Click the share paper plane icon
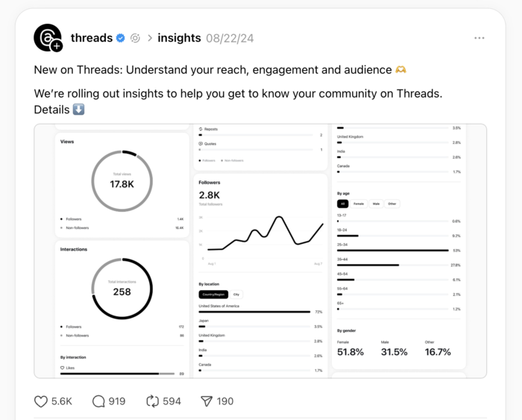 pos(207,401)
